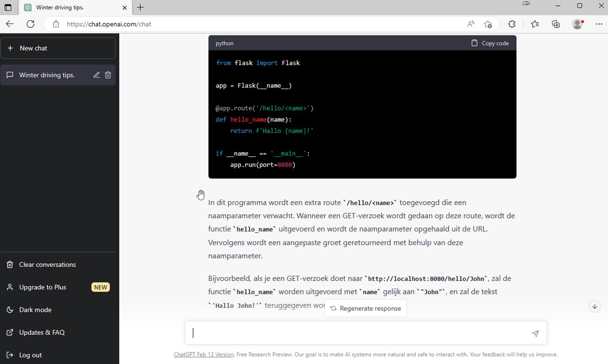Close the Winter driving tips tab

[124, 7]
